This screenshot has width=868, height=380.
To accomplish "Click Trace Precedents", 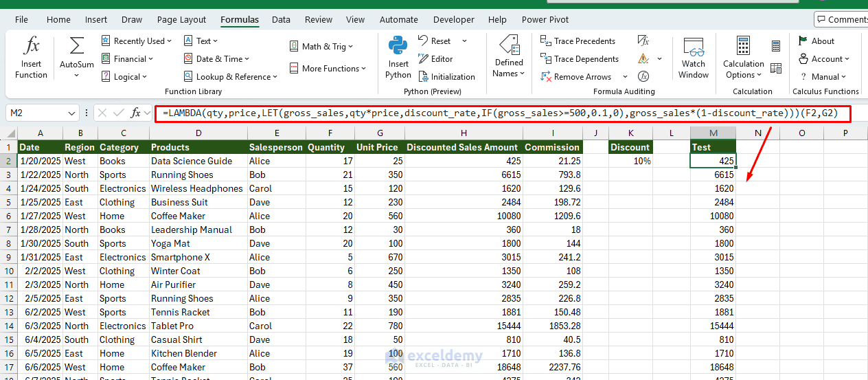I will click(x=578, y=41).
